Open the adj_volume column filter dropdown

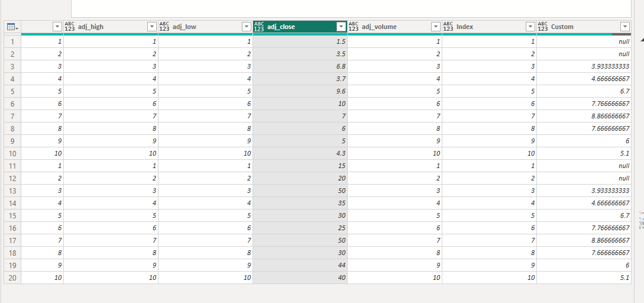click(x=435, y=27)
